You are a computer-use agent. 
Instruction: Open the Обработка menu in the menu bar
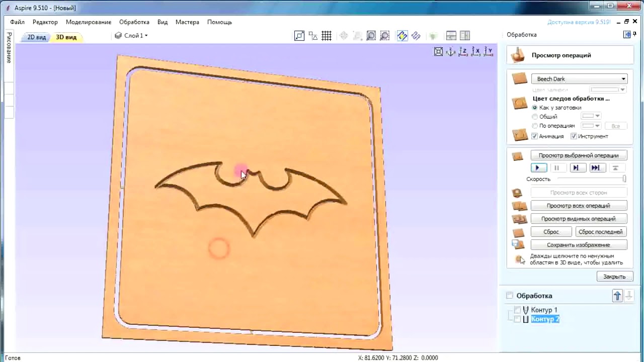coord(134,22)
